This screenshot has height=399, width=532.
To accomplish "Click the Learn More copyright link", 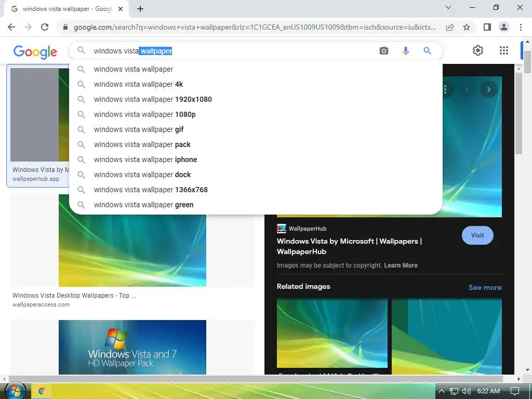I will 401,265.
